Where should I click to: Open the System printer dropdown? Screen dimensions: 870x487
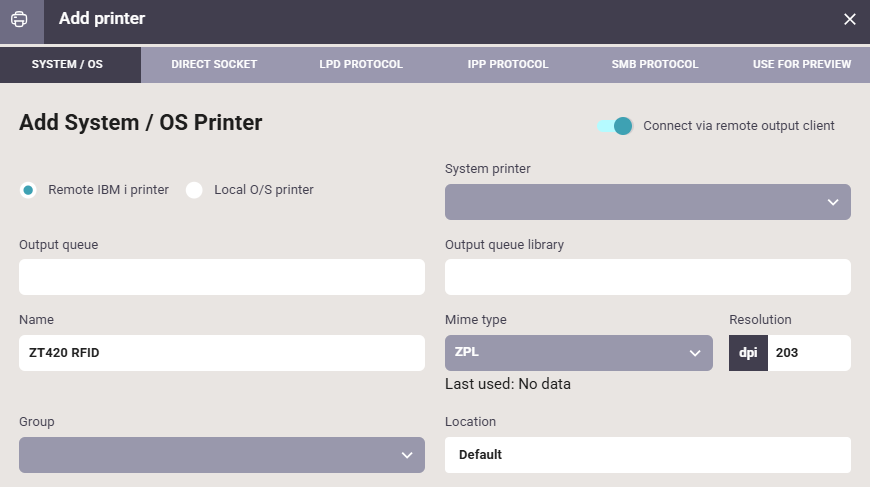647,202
